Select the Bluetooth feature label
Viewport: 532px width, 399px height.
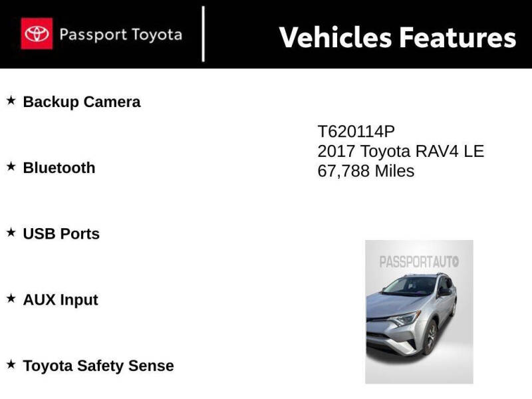[x=59, y=168]
